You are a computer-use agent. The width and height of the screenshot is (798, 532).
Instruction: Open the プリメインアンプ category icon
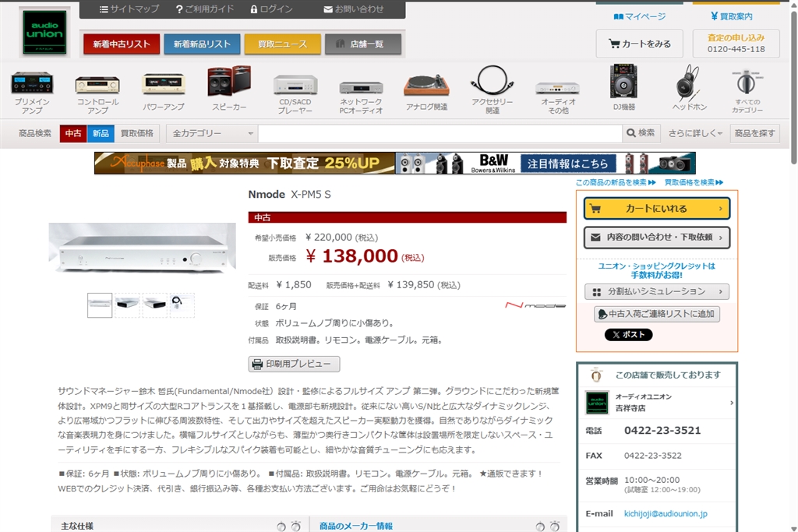point(32,92)
